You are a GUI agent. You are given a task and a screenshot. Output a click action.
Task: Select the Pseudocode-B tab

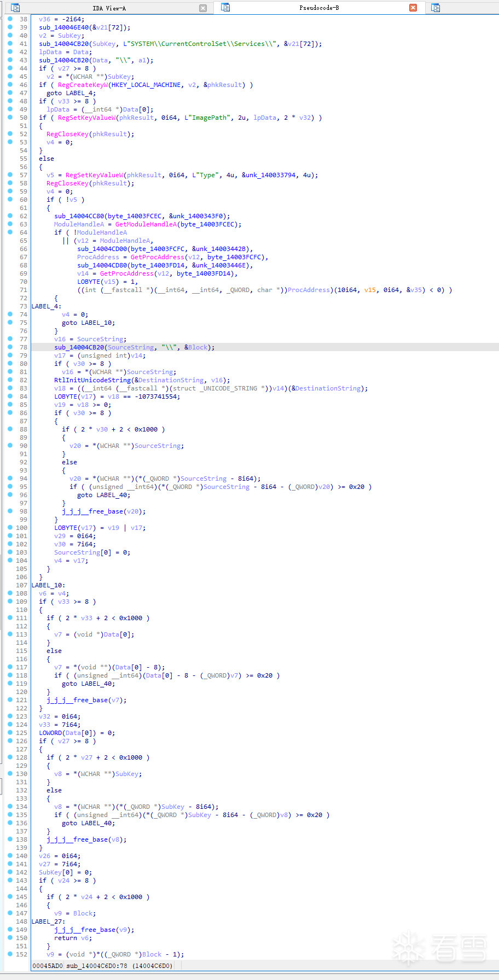coord(318,8)
